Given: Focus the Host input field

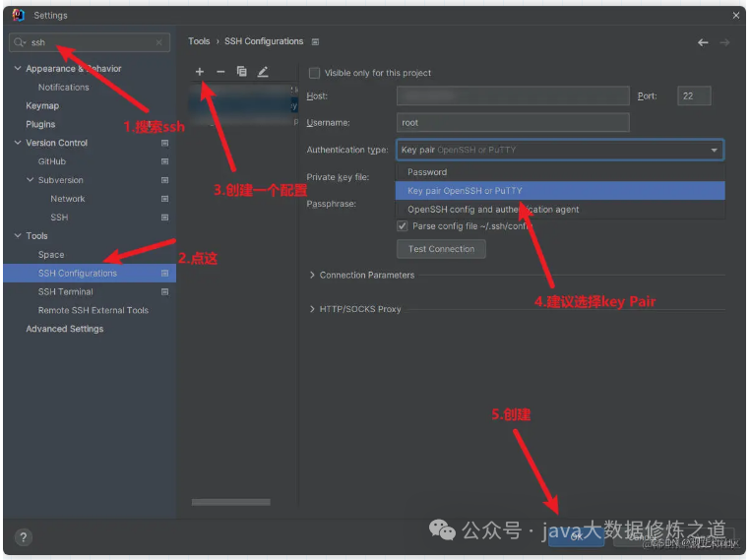Looking at the screenshot, I should click(x=513, y=95).
